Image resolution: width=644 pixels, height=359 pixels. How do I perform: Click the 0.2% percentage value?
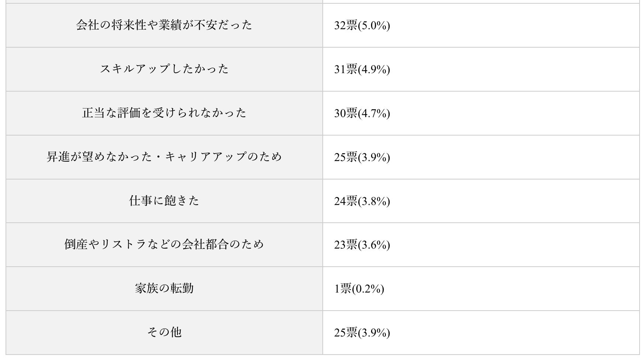[368, 289]
